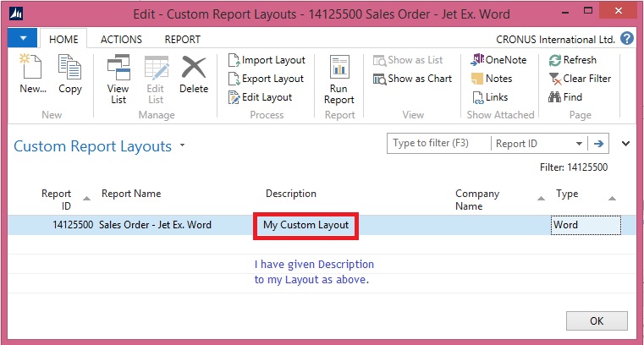Viewport: 644px width, 345px height.
Task: Delete the selected layout
Action: coord(194,74)
